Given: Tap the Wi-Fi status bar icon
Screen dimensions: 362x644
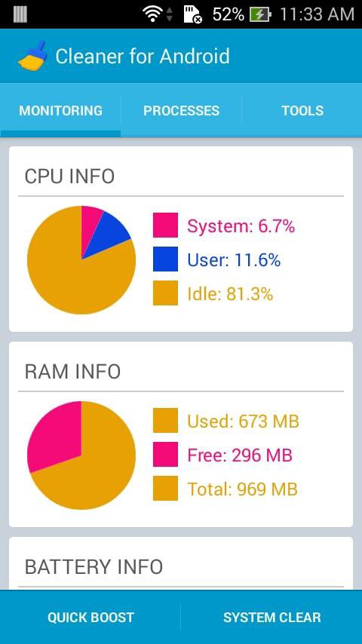Looking at the screenshot, I should [x=152, y=14].
